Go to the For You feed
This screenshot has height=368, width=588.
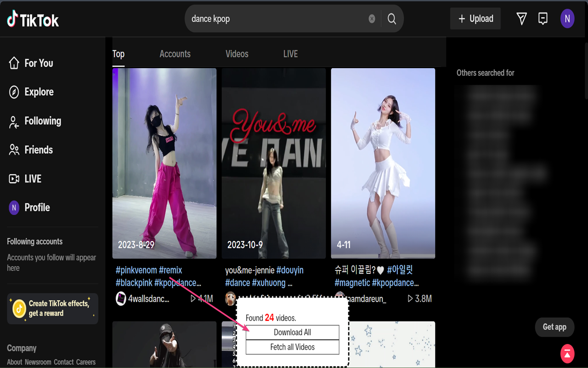pos(31,63)
